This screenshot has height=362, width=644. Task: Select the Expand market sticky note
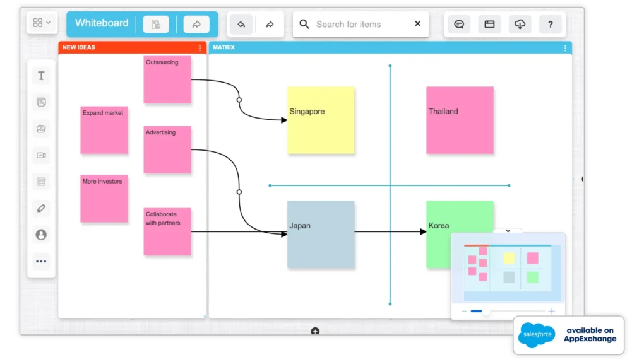(104, 130)
